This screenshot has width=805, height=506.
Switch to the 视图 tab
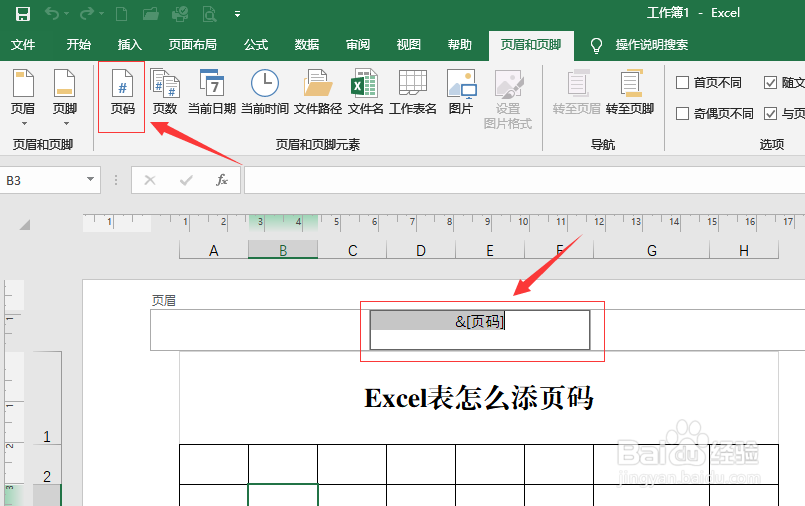pos(409,45)
